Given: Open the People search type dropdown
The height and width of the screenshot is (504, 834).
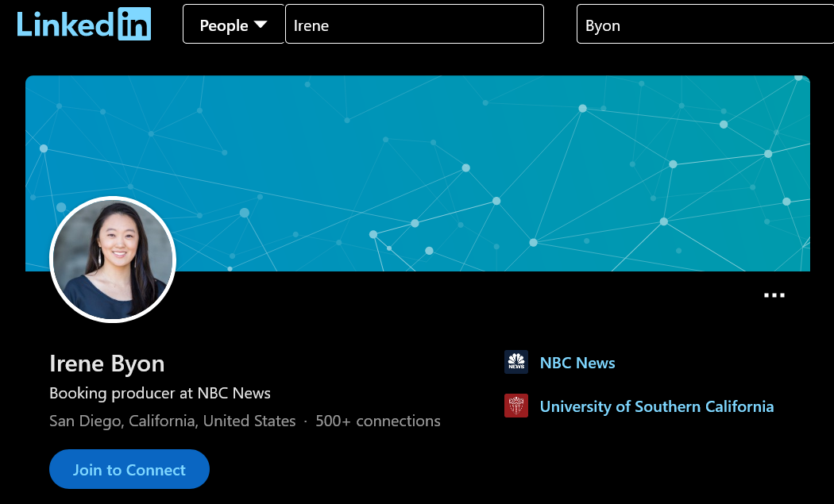Looking at the screenshot, I should 234,25.
